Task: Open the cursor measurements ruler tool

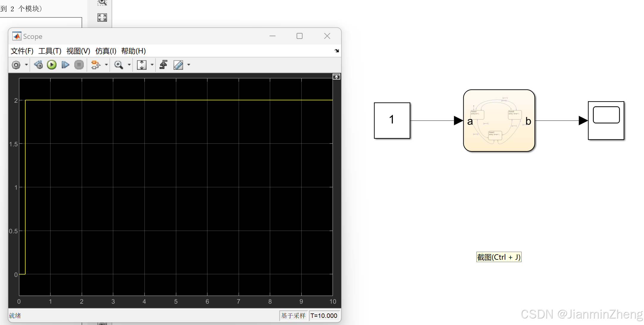Action: tap(178, 65)
